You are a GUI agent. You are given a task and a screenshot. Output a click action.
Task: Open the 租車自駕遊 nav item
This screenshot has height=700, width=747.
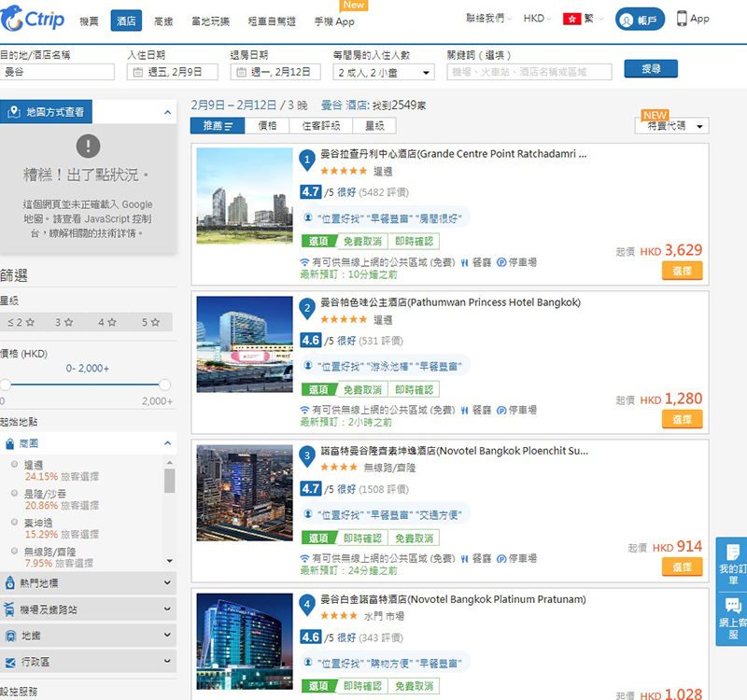272,21
